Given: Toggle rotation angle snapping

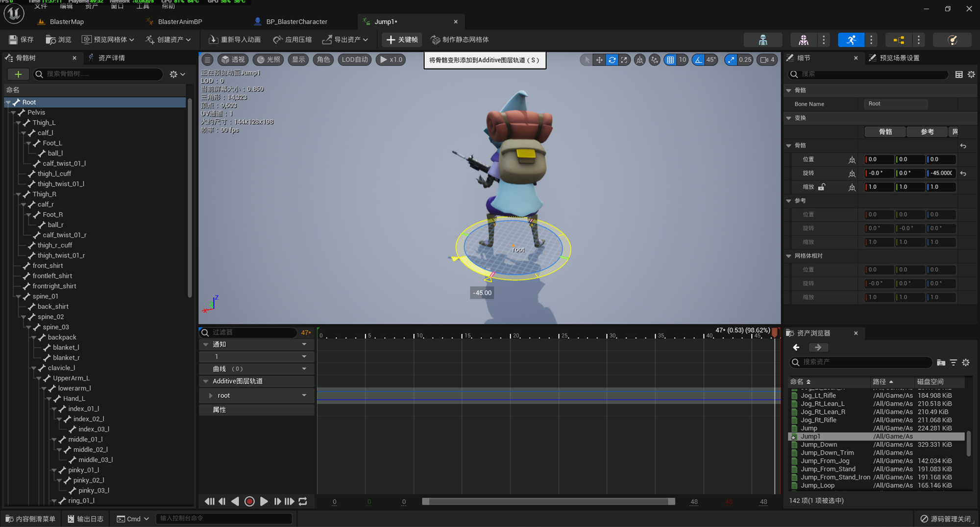Looking at the screenshot, I should 698,60.
